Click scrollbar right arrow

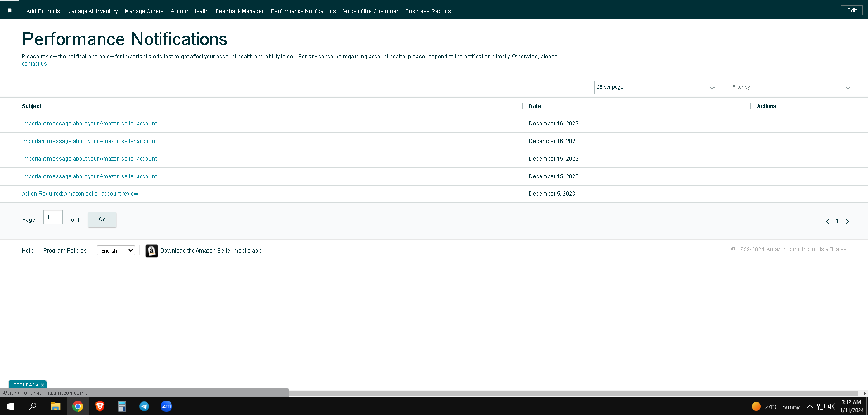tap(864, 393)
